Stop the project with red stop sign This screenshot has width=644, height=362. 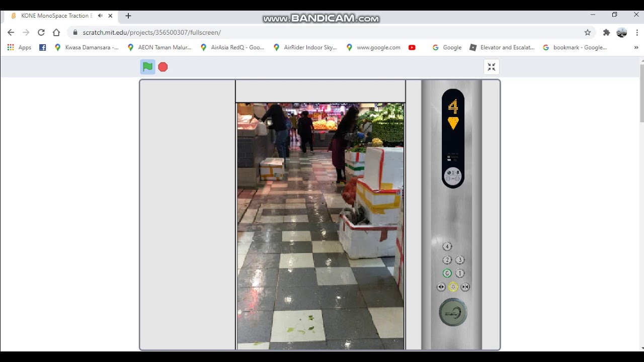[x=163, y=67]
